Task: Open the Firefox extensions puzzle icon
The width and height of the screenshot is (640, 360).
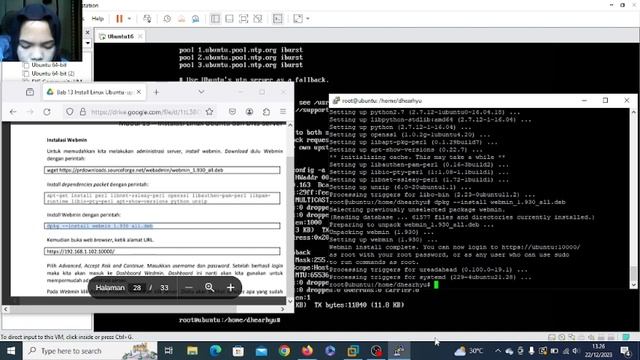Action: tap(266, 112)
